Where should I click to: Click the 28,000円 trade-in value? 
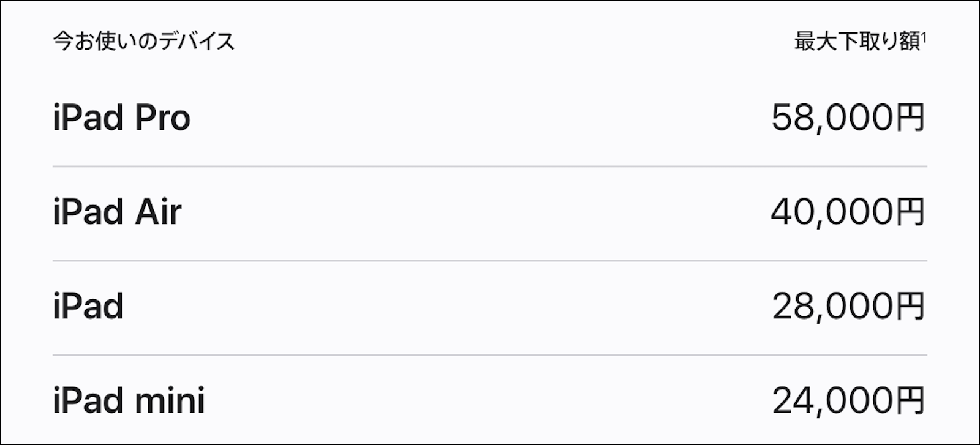848,306
